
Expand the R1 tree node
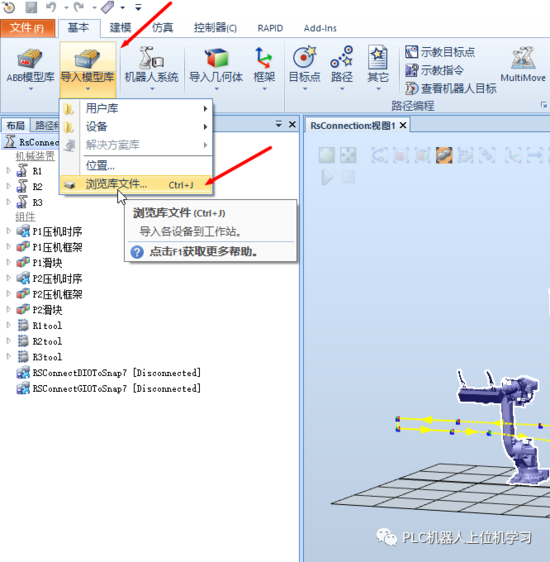point(9,171)
